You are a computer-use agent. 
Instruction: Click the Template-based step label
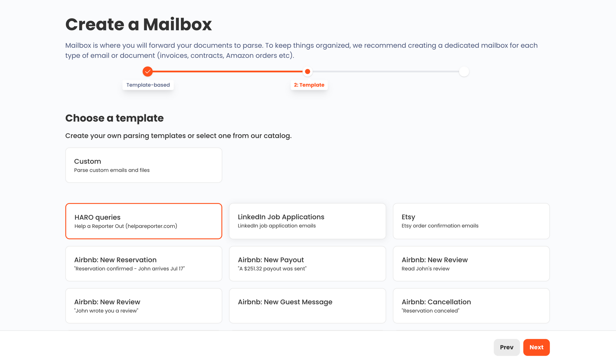pyautogui.click(x=148, y=85)
